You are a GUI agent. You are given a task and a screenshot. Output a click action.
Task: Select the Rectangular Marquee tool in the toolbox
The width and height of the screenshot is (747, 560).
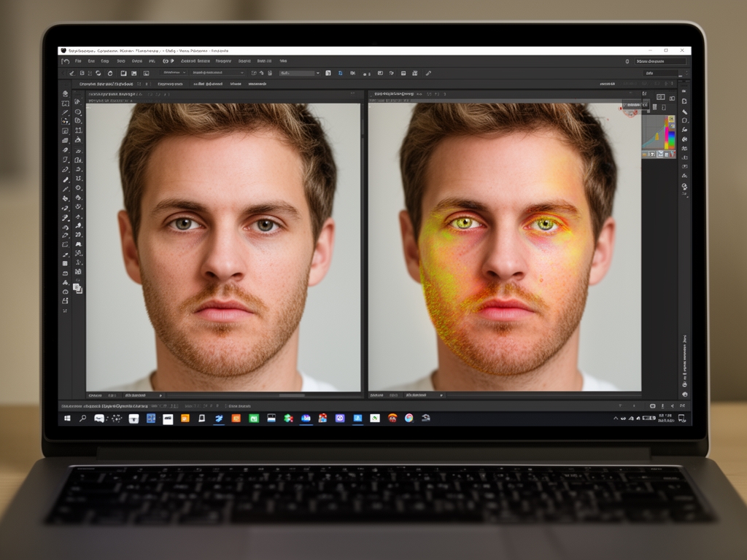66,104
